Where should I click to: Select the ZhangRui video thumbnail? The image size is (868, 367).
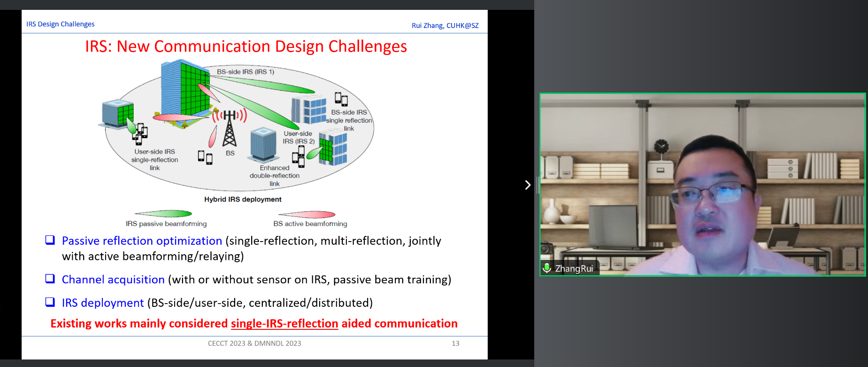tap(702, 184)
